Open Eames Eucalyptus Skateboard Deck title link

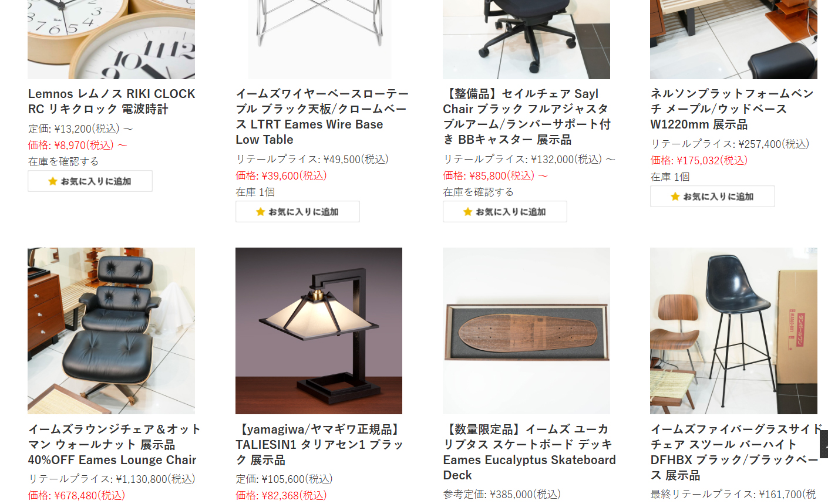[530, 452]
